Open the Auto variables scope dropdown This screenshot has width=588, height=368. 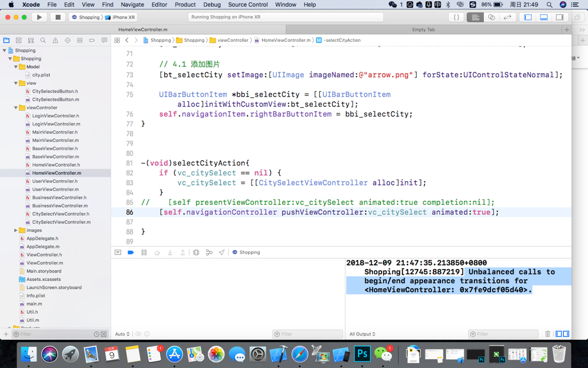(122, 334)
